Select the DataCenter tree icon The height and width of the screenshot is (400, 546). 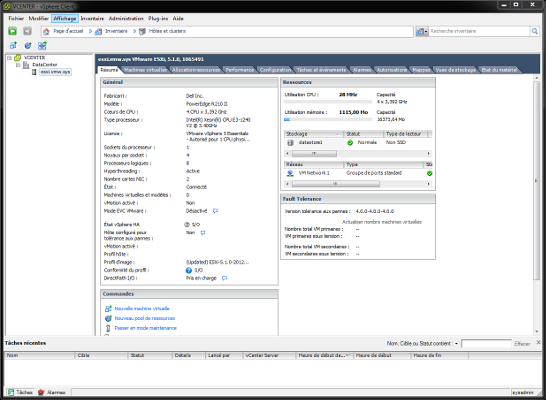pyautogui.click(x=26, y=65)
